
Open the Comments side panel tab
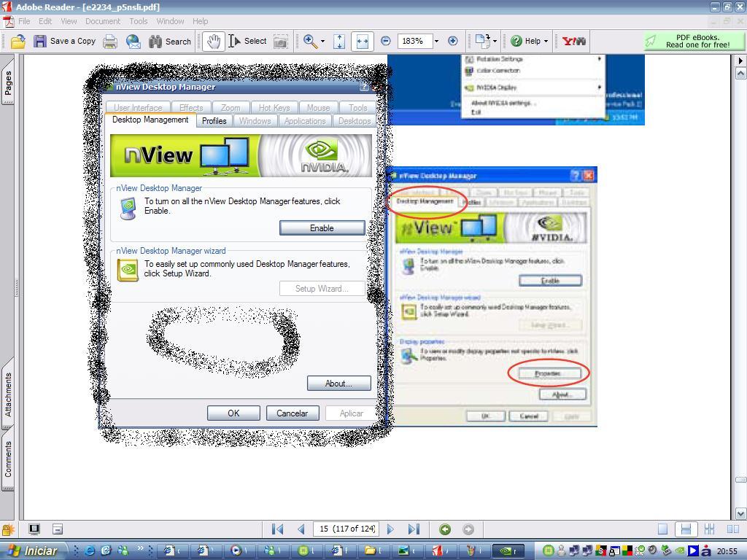pyautogui.click(x=8, y=459)
